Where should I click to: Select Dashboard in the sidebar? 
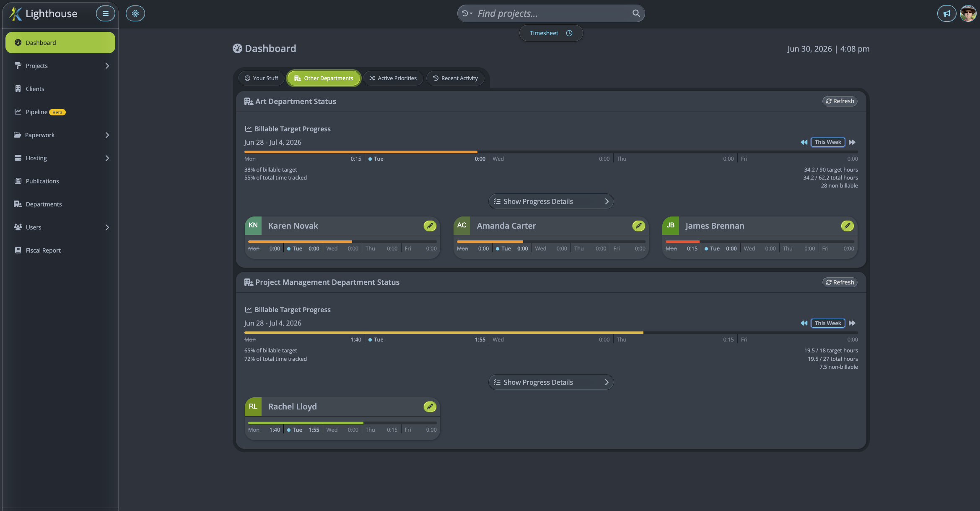60,43
